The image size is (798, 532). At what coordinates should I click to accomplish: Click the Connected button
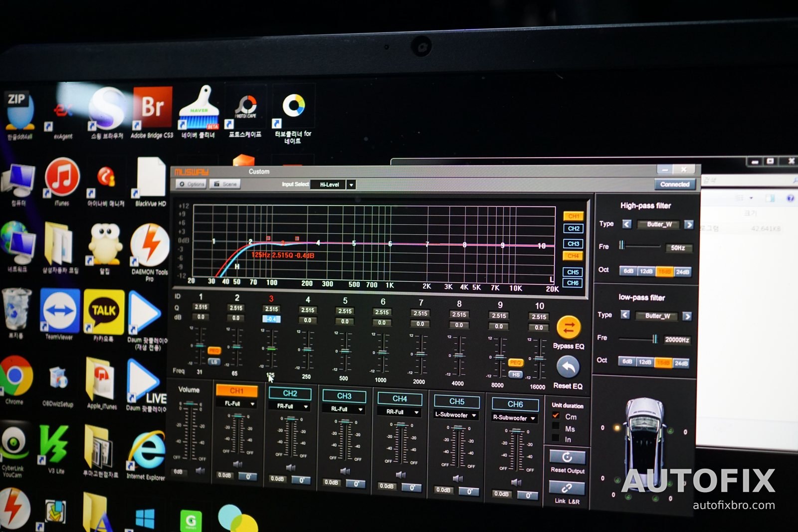(x=674, y=184)
